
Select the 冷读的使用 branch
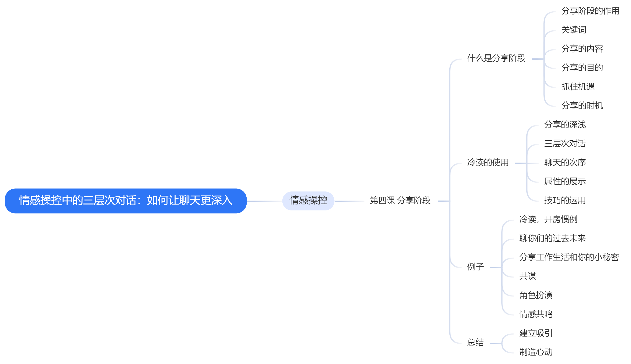click(x=488, y=163)
